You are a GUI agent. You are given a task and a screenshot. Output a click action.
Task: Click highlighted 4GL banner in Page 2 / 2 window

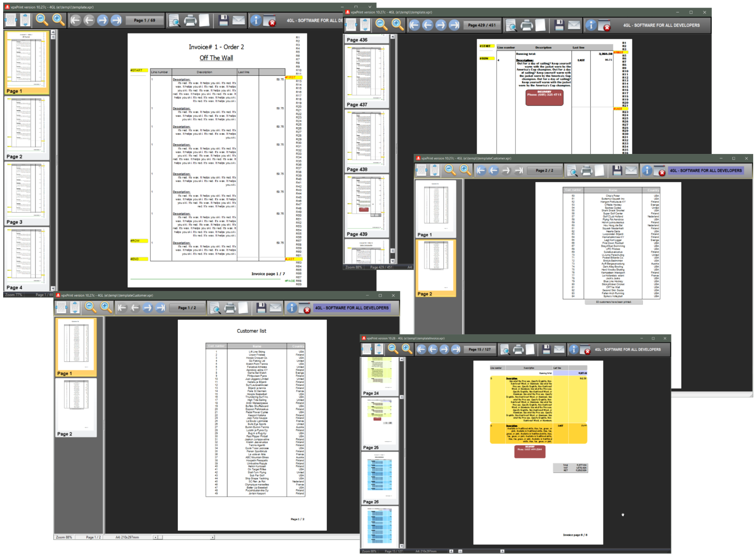click(705, 171)
